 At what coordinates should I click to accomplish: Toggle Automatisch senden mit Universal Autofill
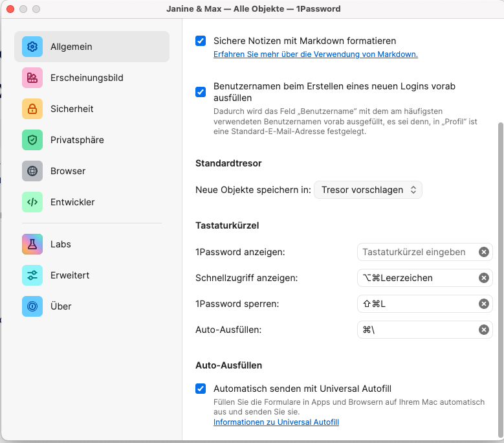pos(201,389)
